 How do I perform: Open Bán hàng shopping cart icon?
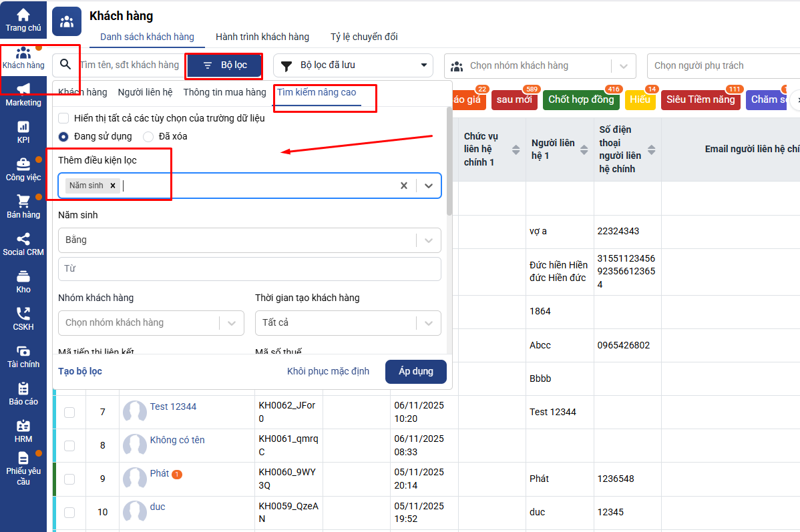[x=23, y=202]
